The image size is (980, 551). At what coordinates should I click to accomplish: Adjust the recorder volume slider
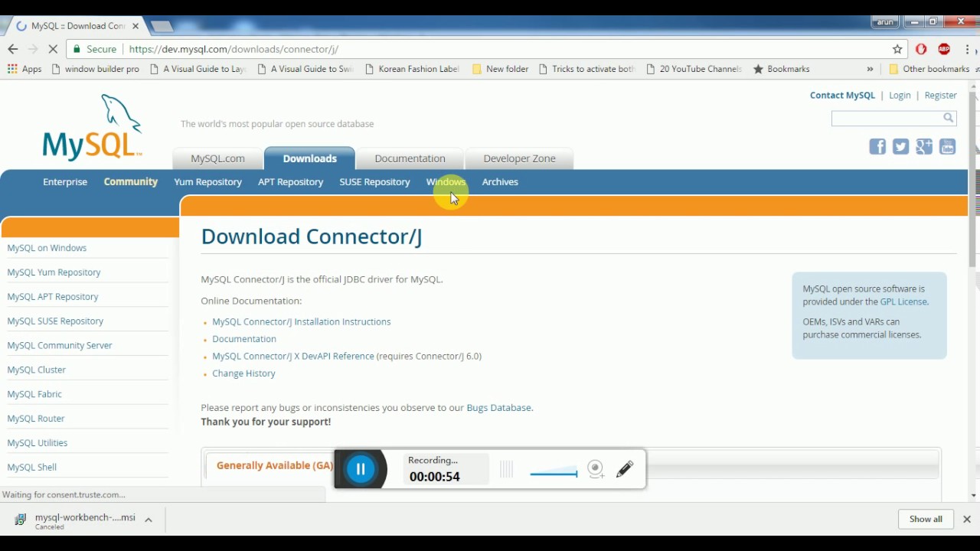coord(553,471)
